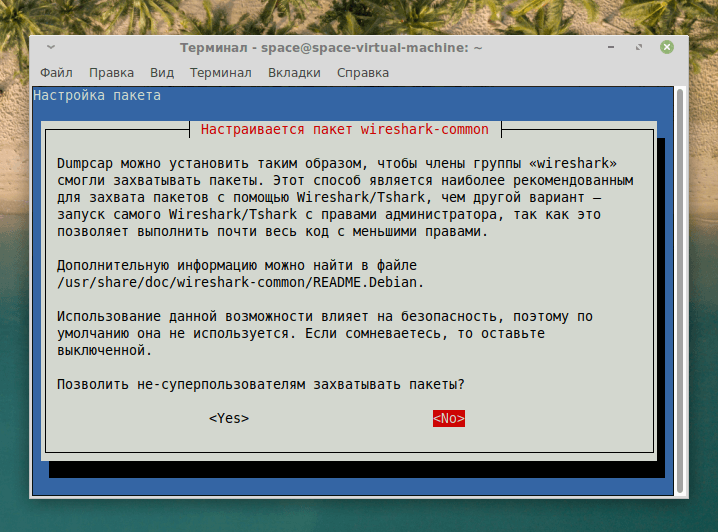The image size is (718, 532).
Task: Open the Файл menu
Action: [56, 73]
